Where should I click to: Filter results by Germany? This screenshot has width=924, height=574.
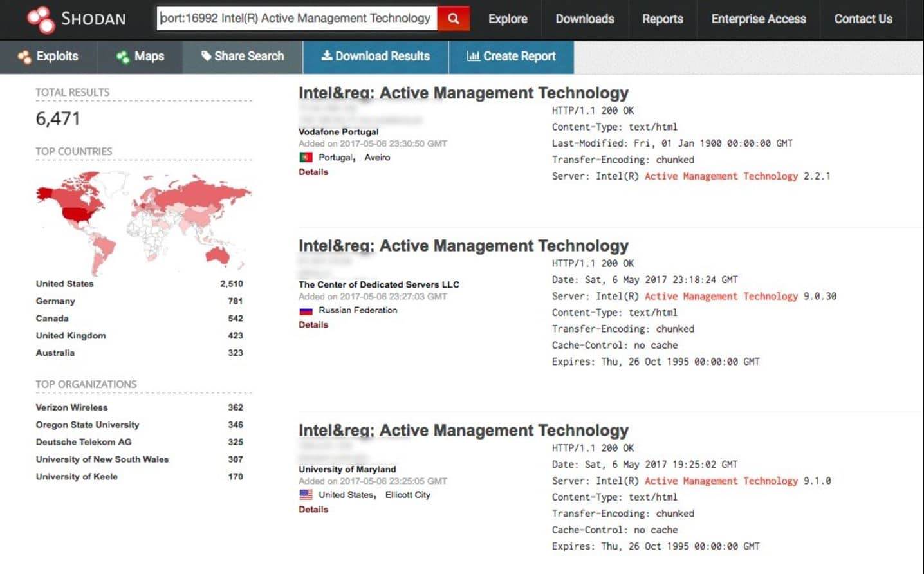click(x=55, y=301)
